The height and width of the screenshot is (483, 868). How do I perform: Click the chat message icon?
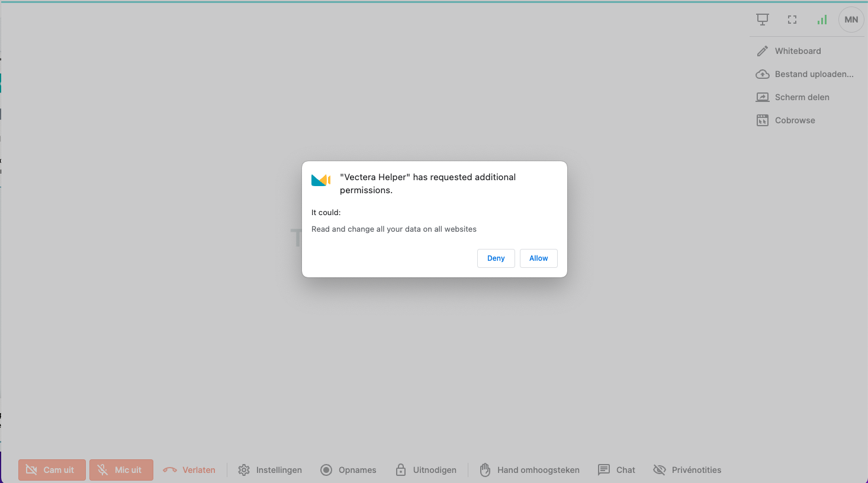603,470
